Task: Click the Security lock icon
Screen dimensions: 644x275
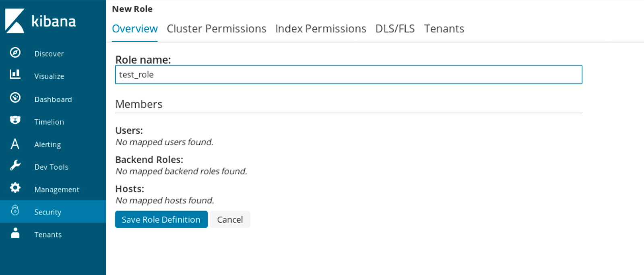Action: [15, 210]
